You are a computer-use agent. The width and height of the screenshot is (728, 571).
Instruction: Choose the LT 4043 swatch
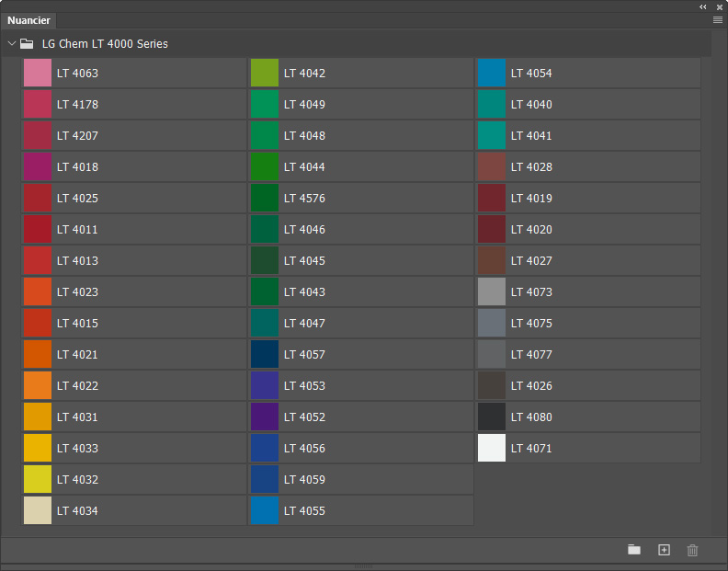point(265,291)
